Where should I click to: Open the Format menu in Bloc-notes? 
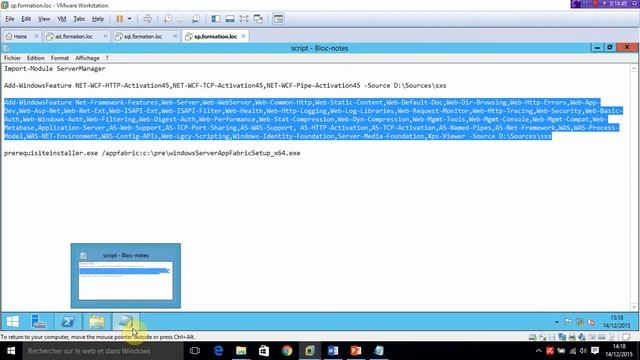coord(60,58)
